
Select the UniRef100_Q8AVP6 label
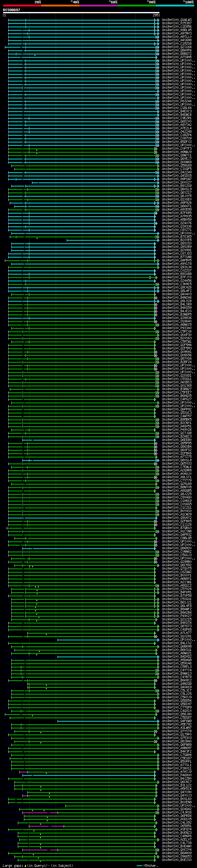point(177,50)
